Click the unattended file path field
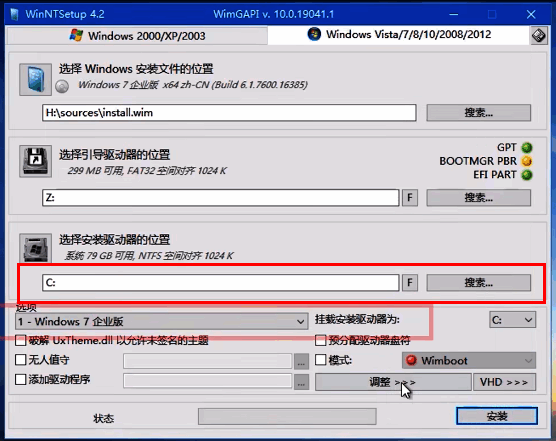The height and width of the screenshot is (441, 556). point(208,361)
